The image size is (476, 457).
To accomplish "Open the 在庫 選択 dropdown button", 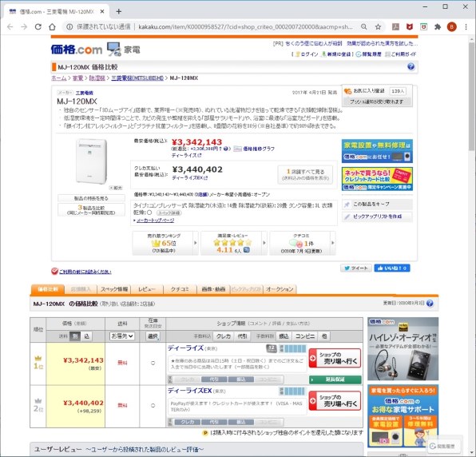I will (x=153, y=336).
